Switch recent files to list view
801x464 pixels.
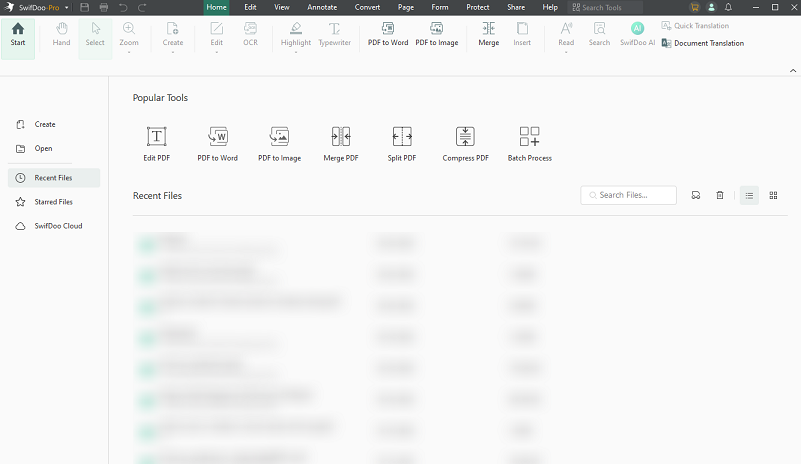[x=749, y=195]
